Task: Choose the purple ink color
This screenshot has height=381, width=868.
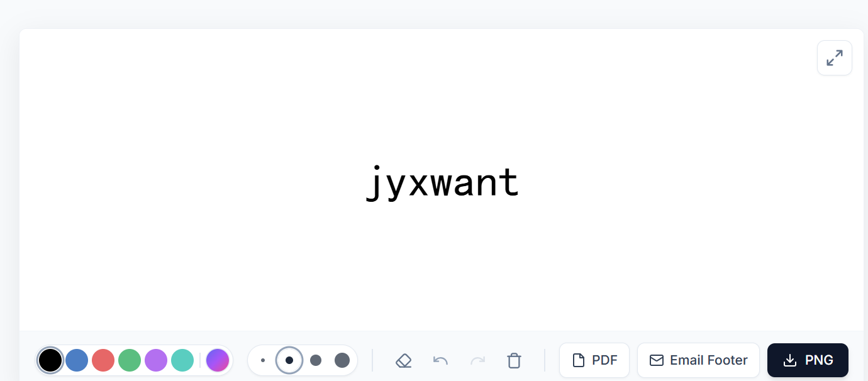Action: pyautogui.click(x=156, y=360)
